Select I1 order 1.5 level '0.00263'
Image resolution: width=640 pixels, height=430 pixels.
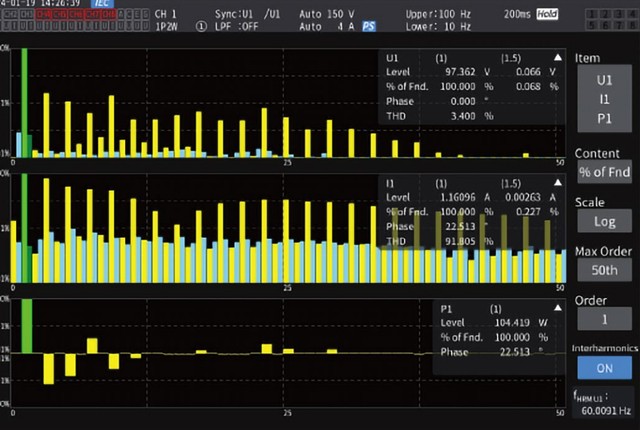523,197
